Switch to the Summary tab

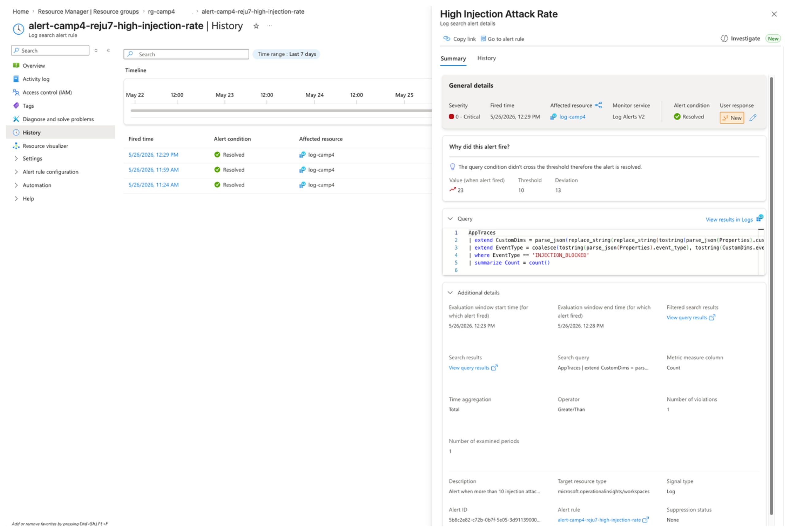[x=453, y=58]
